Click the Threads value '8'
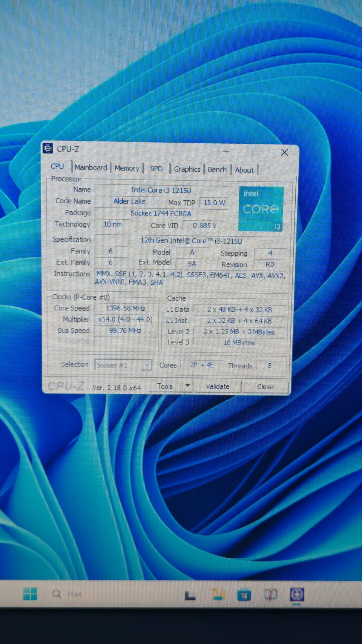Viewport: 362px width, 644px height. [x=270, y=366]
